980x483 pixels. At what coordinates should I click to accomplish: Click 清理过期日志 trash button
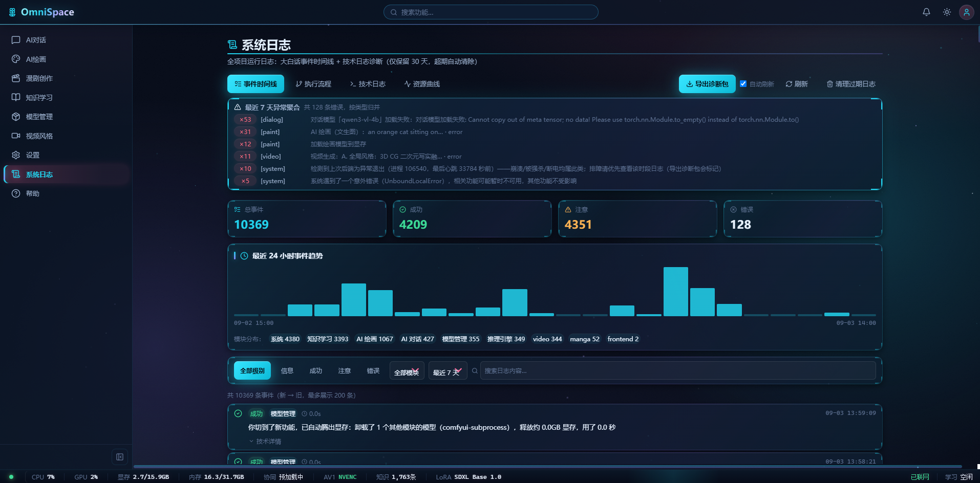(851, 84)
